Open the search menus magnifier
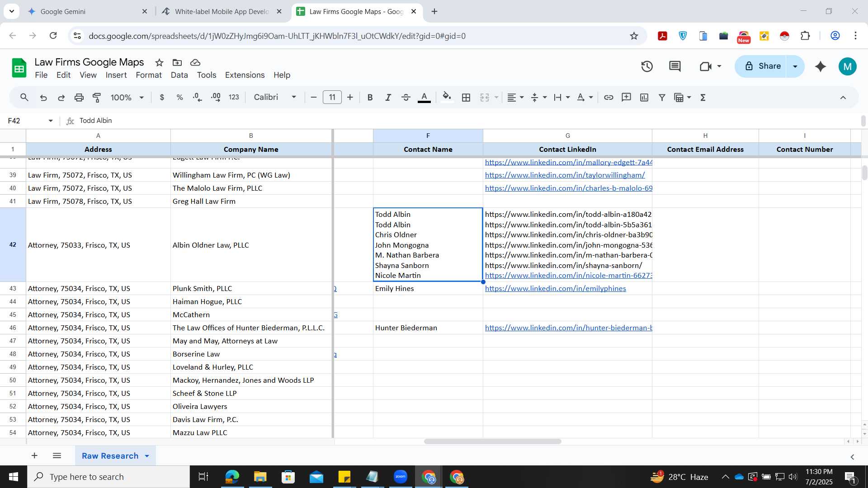Image resolution: width=868 pixels, height=488 pixels. pos(24,97)
